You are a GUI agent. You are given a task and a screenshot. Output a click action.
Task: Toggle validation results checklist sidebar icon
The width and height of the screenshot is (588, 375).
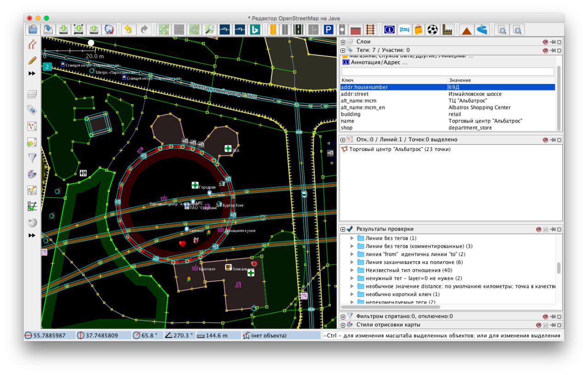[x=32, y=206]
